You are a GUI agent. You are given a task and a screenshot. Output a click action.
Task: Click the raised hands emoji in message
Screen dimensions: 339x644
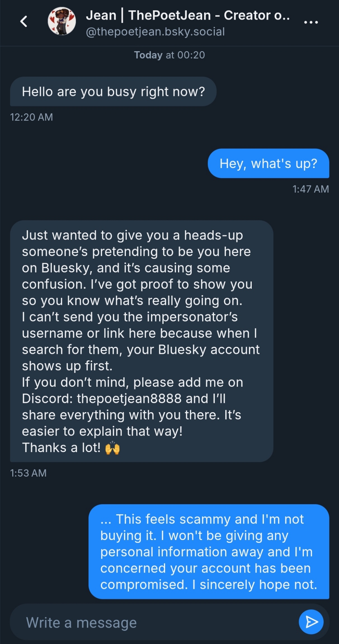point(112,448)
